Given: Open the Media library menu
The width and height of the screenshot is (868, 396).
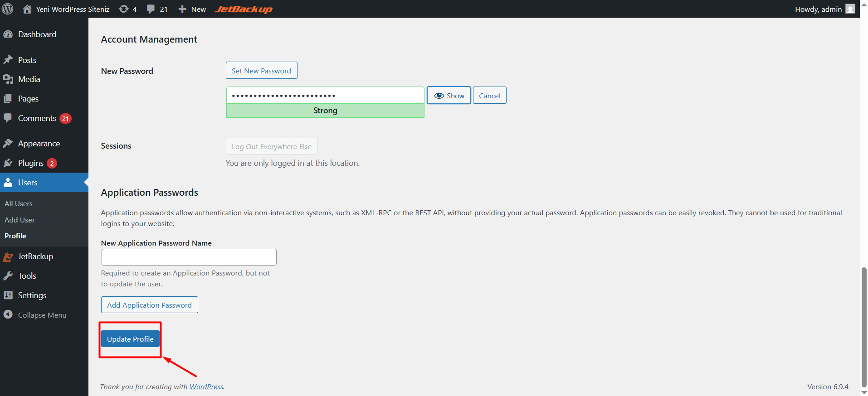Looking at the screenshot, I should (x=29, y=79).
